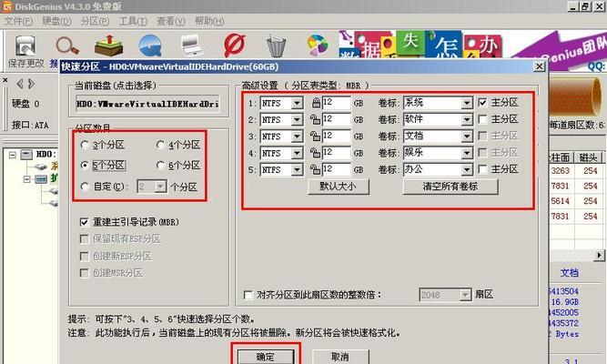Screen dimensions: 607x364
Task: Go to next disk with right arrow
Action: click(31, 84)
